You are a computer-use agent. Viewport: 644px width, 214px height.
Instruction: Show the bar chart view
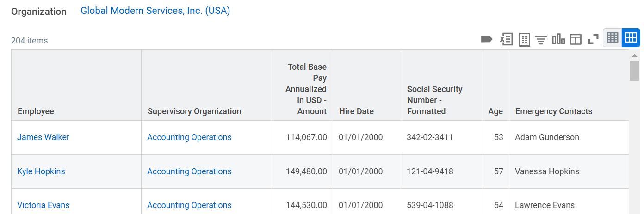pos(558,39)
